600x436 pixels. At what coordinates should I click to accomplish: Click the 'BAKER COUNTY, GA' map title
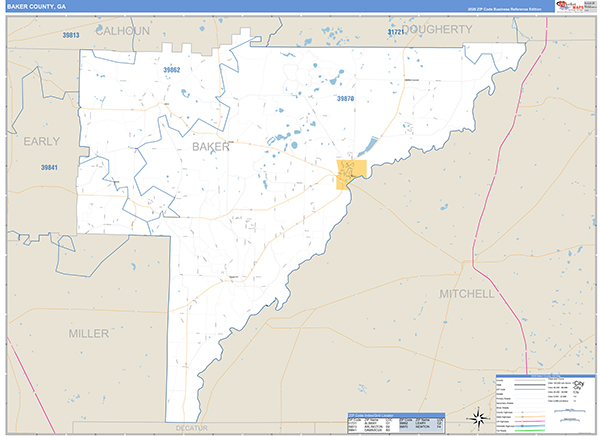pos(36,7)
